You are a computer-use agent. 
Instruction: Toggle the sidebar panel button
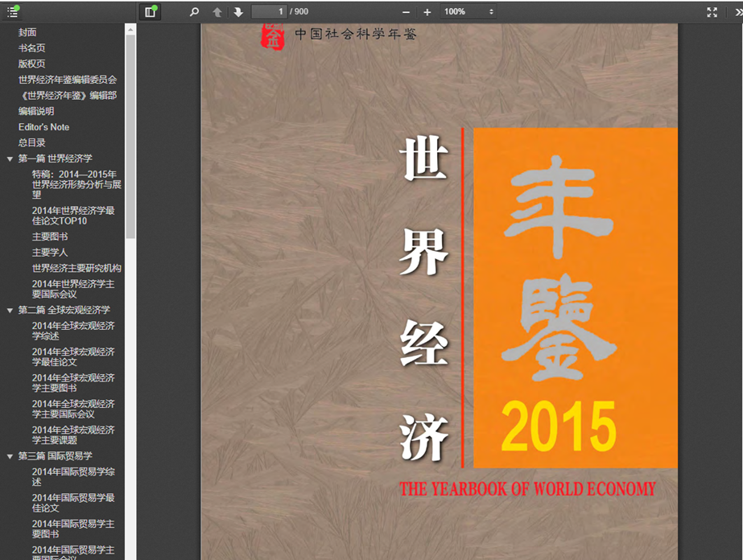pos(151,12)
